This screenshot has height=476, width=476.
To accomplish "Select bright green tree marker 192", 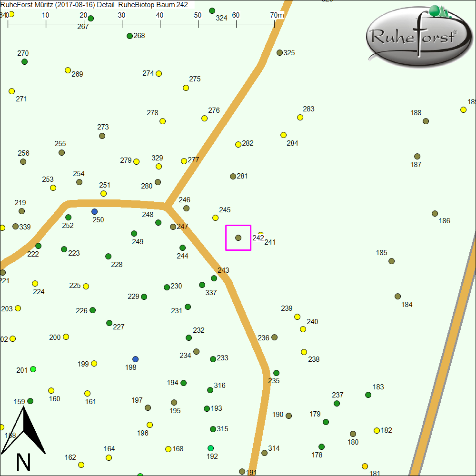I will click(x=210, y=448).
